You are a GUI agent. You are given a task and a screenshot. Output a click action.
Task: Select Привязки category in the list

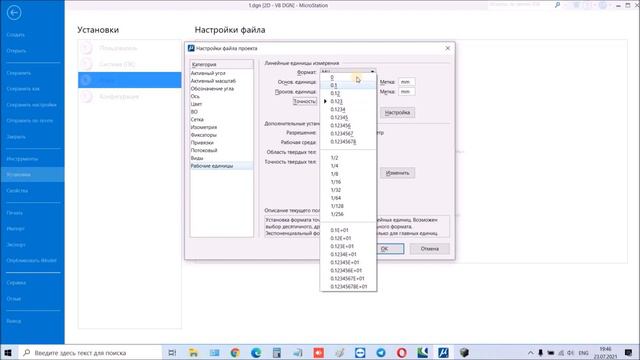point(221,143)
